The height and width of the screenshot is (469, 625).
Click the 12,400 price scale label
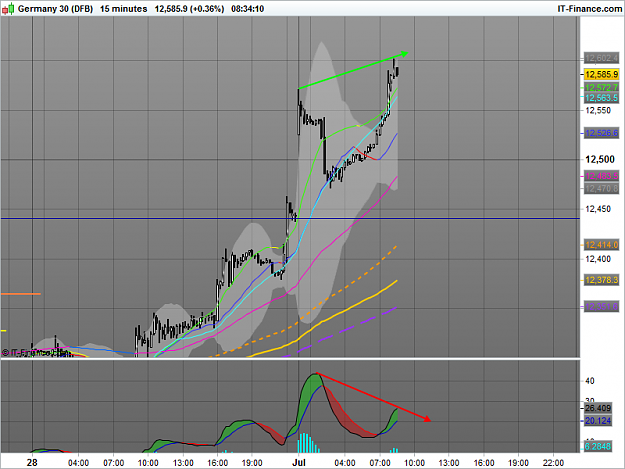(x=598, y=259)
